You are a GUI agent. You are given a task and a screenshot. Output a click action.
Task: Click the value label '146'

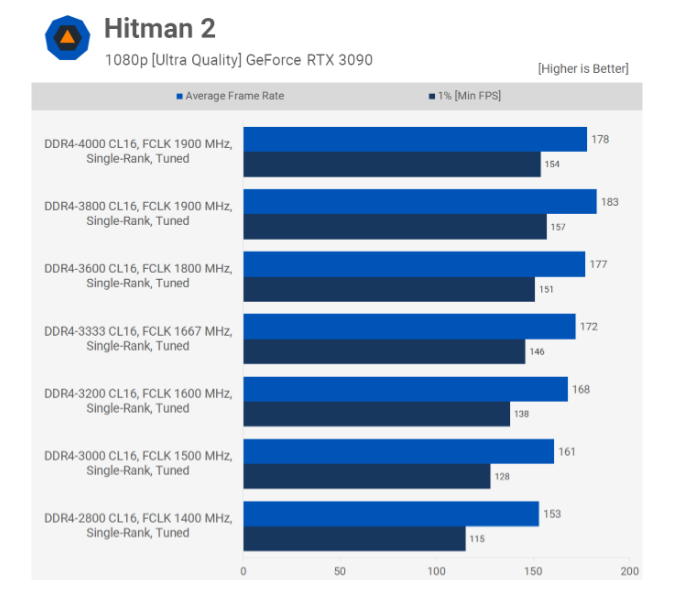[537, 352]
